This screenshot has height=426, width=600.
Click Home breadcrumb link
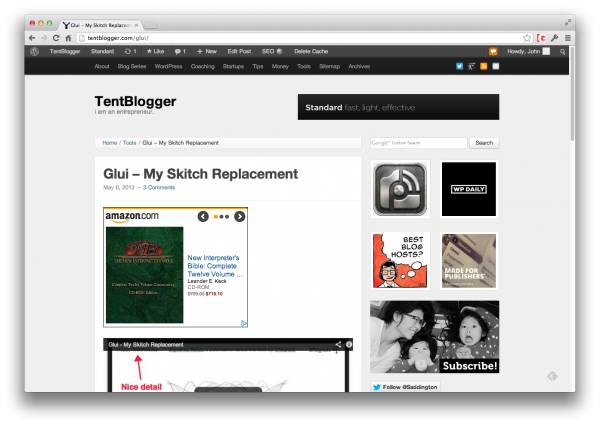(x=109, y=143)
